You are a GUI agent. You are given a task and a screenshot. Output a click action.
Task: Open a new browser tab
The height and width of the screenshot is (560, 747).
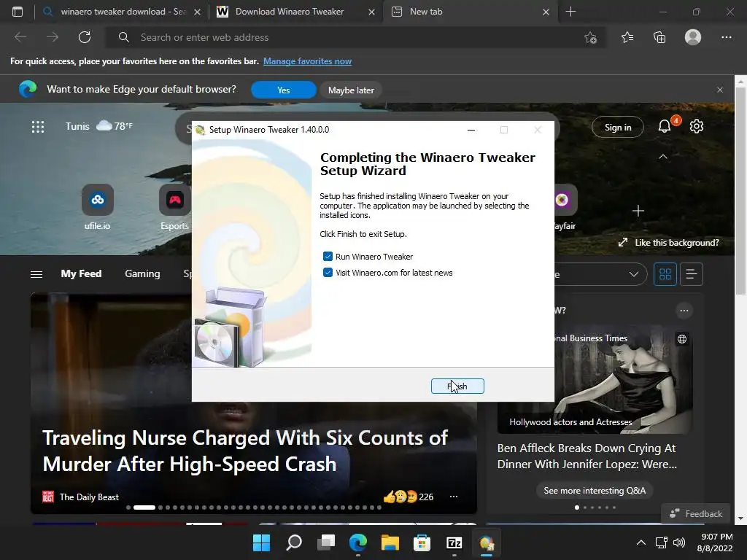[x=570, y=12]
